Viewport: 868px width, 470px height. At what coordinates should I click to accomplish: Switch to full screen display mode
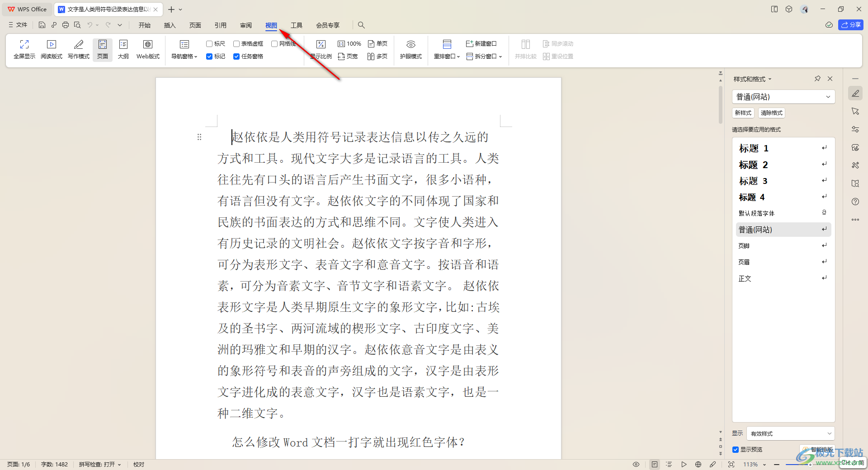point(24,49)
